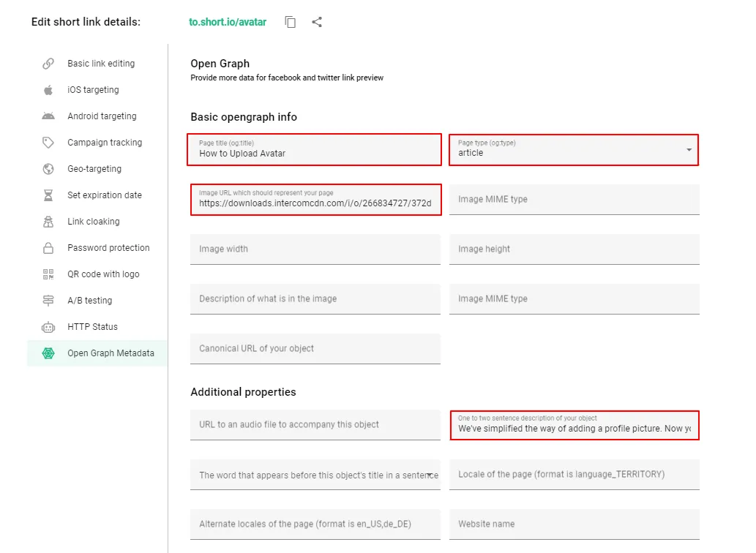This screenshot has width=756, height=553.
Task: Click the signpost icon for A/B testing
Action: tap(48, 301)
